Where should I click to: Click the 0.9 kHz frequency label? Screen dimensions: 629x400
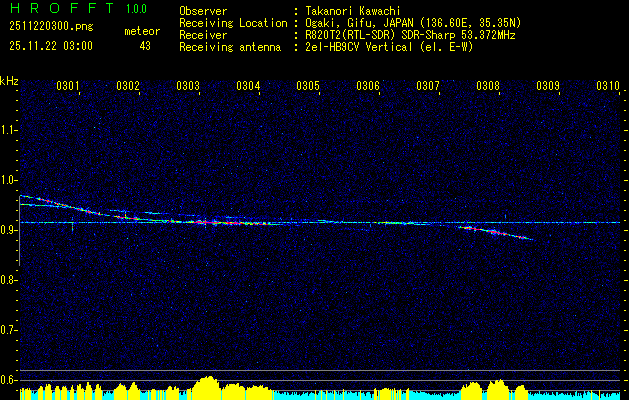[x=9, y=230]
